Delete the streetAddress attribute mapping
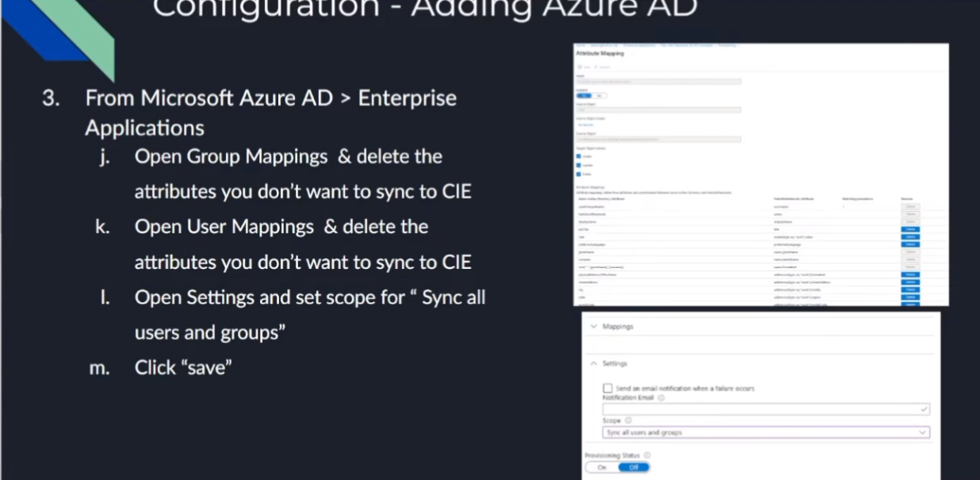 (910, 282)
